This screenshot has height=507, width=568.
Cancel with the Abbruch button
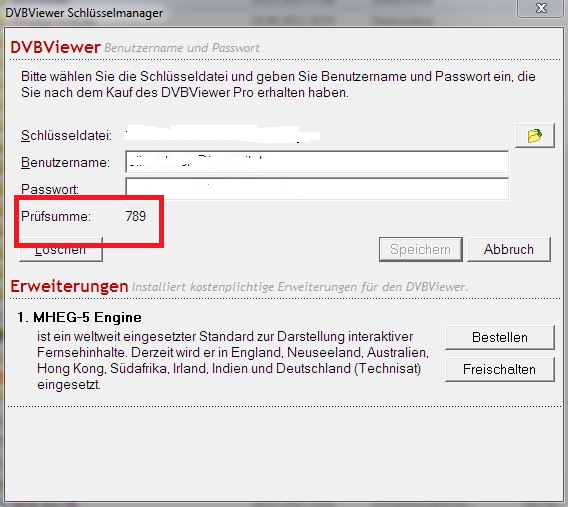tap(509, 249)
